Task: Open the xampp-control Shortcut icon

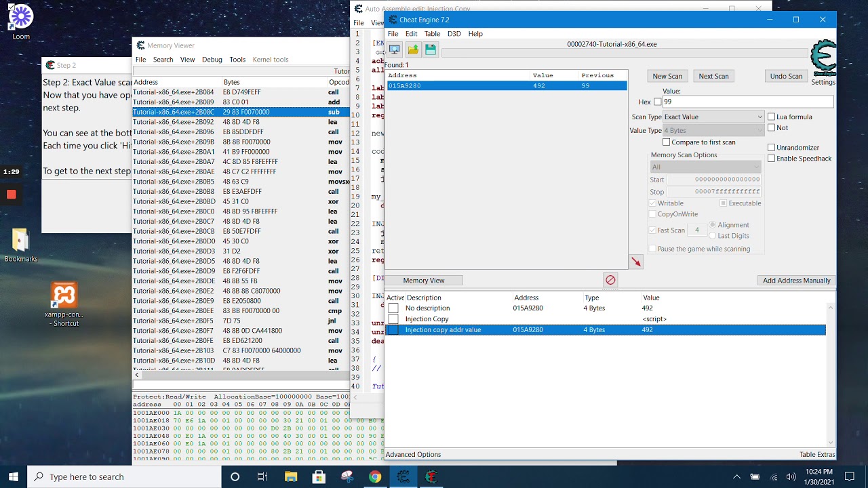Action: (63, 305)
